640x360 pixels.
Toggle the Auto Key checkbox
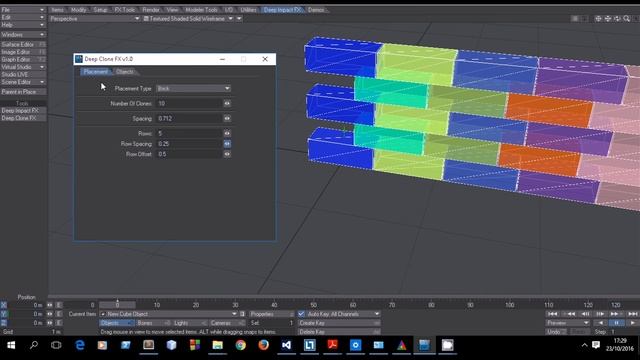pyautogui.click(x=301, y=314)
